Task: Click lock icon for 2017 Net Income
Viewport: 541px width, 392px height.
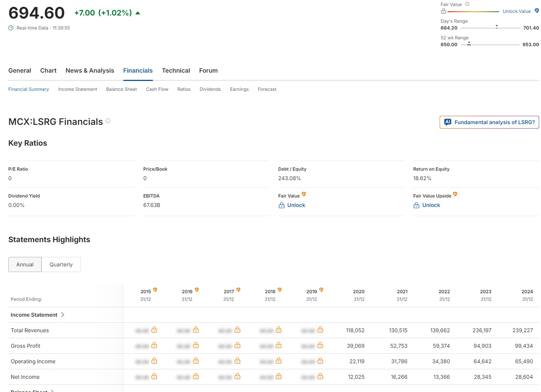Action: pos(238,376)
